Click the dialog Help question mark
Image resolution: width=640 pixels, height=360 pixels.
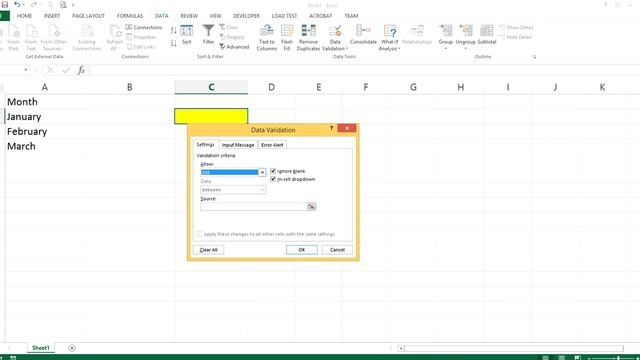(x=331, y=129)
